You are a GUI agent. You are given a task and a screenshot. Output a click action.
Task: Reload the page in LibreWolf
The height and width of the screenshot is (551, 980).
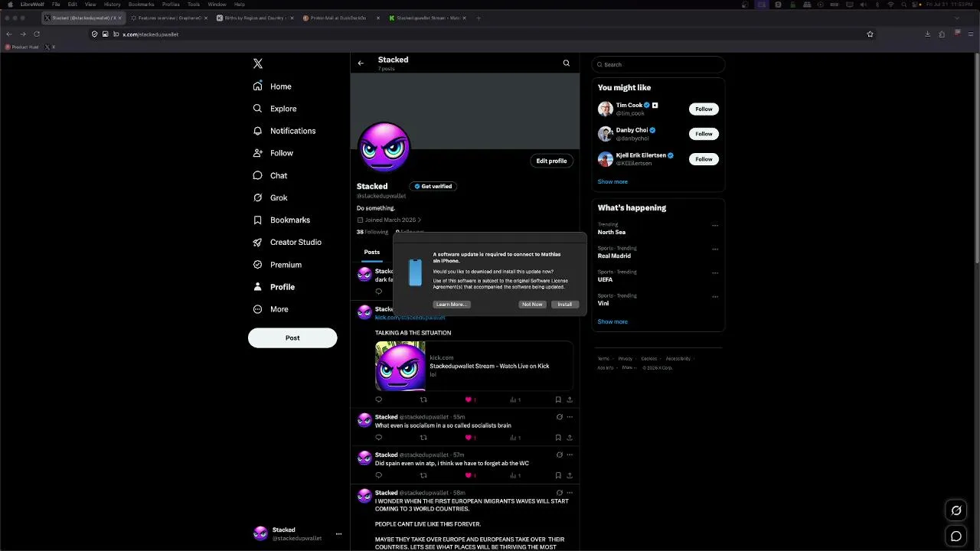point(36,34)
